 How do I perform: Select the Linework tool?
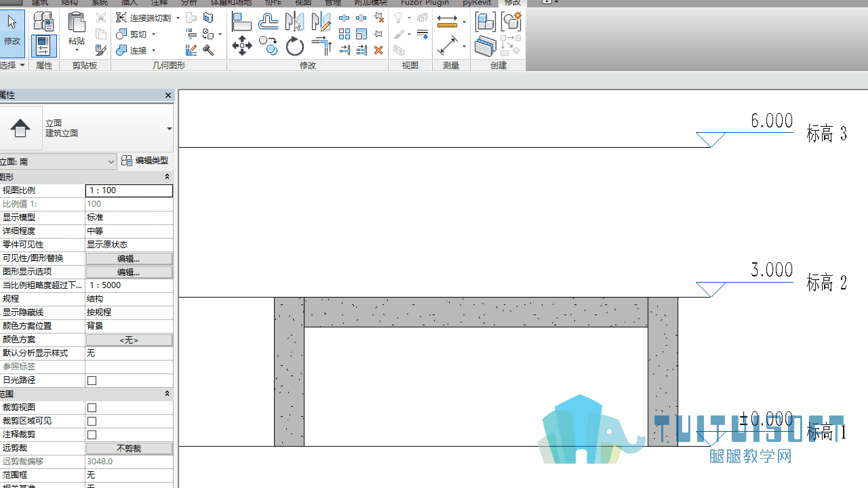point(422,34)
